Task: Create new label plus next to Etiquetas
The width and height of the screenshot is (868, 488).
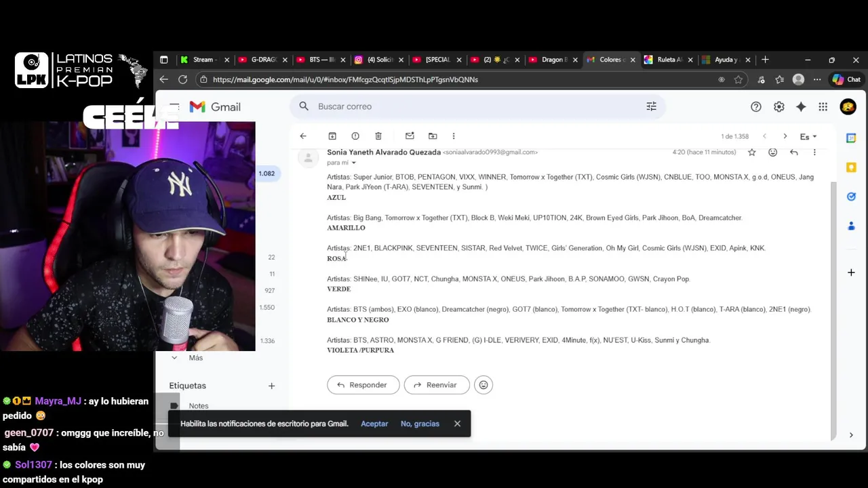Action: coord(271,386)
